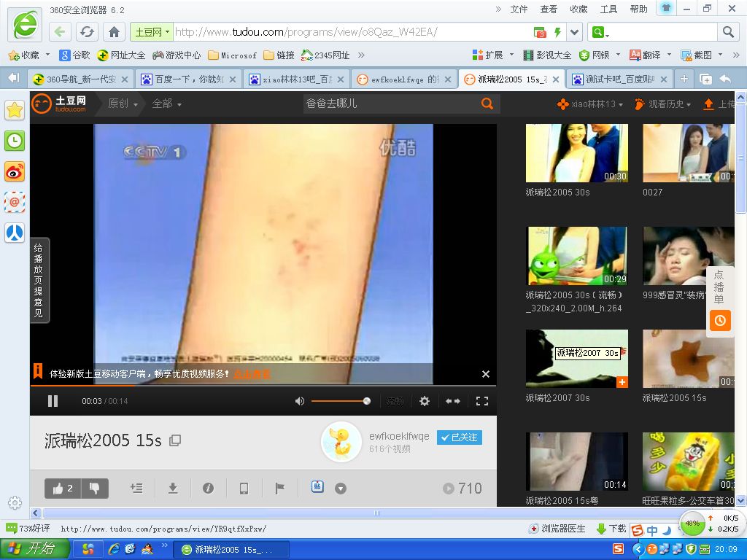
Task: Click the horizontal page scrollbar
Action: click(377, 513)
